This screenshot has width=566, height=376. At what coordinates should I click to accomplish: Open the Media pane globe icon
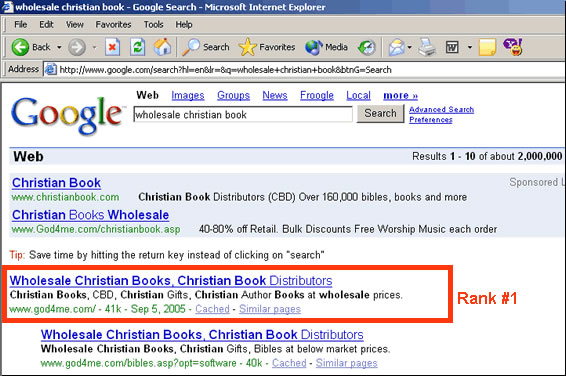click(326, 47)
